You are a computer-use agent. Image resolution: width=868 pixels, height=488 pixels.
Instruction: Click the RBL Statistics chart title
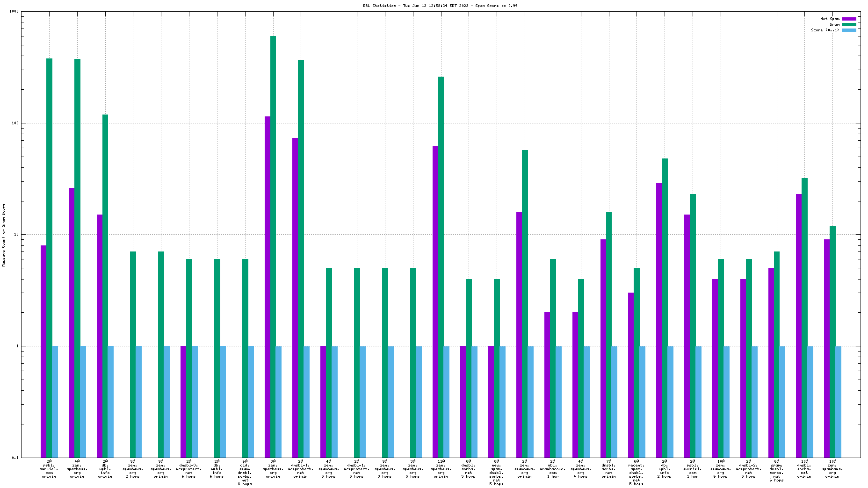[440, 6]
